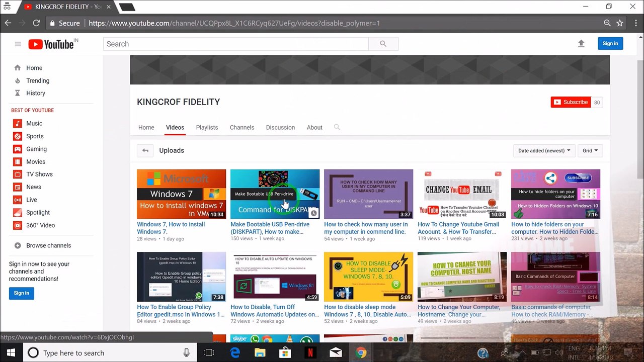Click the sidebar Sign in button

(21, 293)
